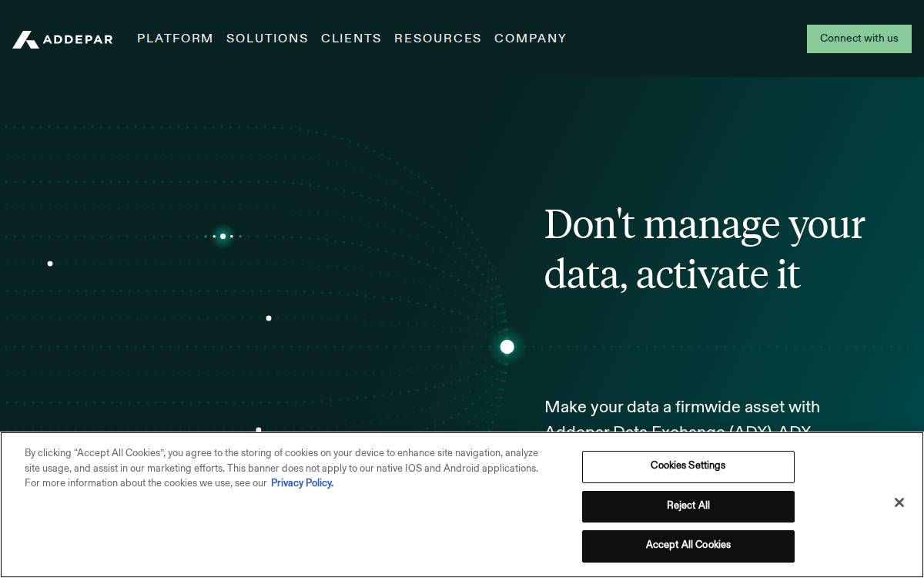This screenshot has width=924, height=578.
Task: Click the headline "Don't manage your data, activate it"
Action: [x=705, y=249]
